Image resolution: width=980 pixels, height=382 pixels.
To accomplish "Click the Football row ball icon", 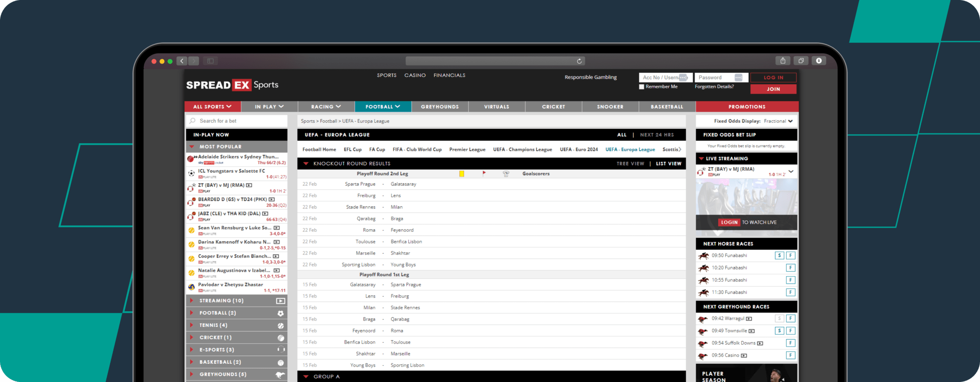I will point(280,313).
